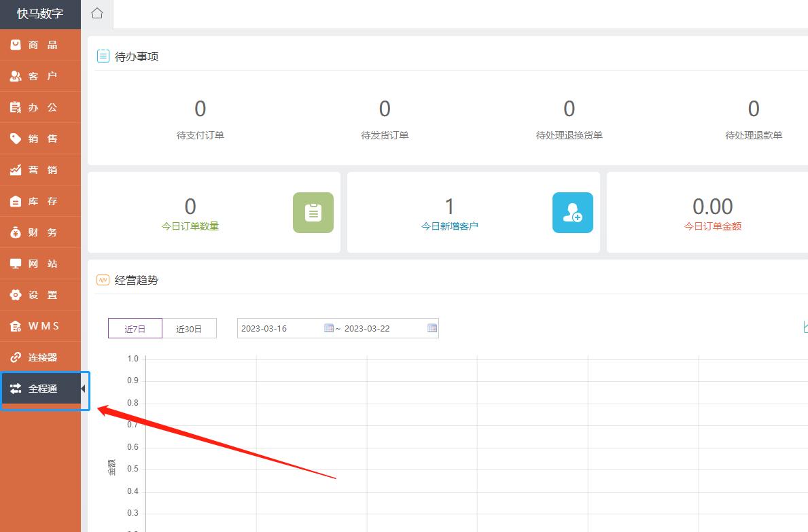This screenshot has height=532, width=808.
Task: Open the 库存 menu label
Action: click(43, 201)
